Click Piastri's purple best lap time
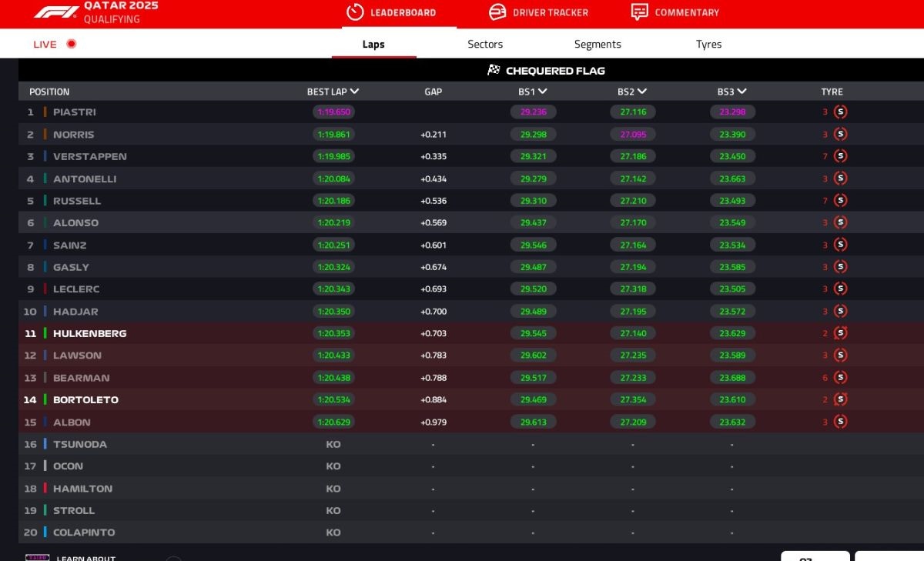Screen dimensions: 924x561 pyautogui.click(x=333, y=112)
